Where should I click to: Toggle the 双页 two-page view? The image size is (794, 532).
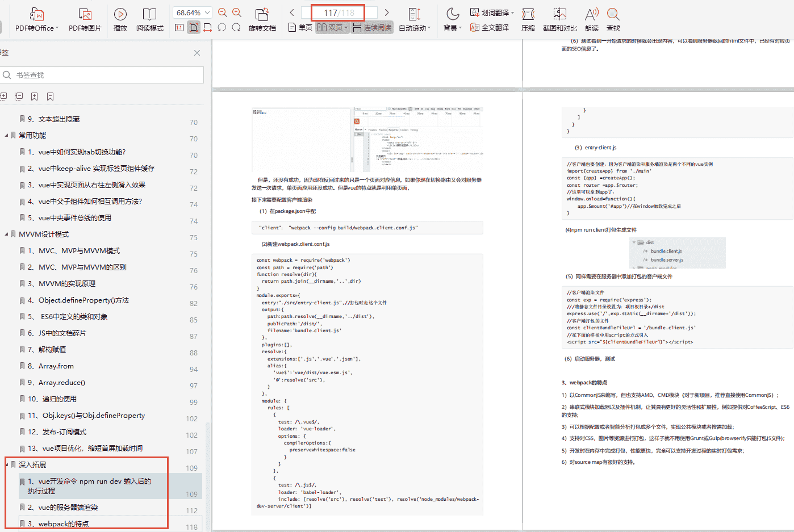332,27
